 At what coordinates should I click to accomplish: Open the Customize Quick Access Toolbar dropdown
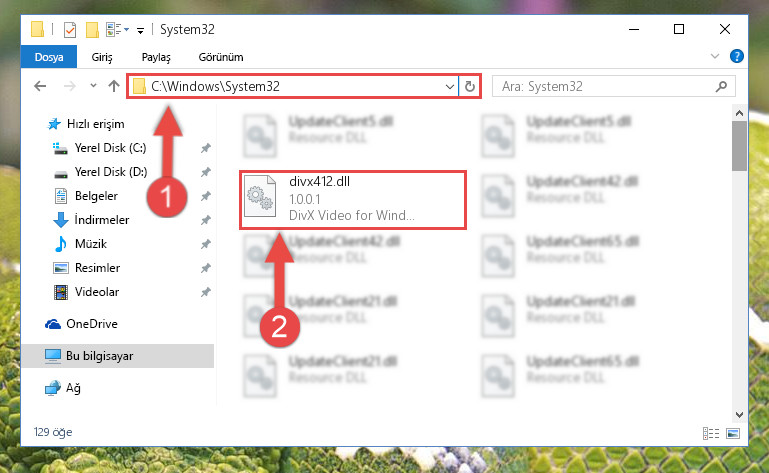click(140, 31)
